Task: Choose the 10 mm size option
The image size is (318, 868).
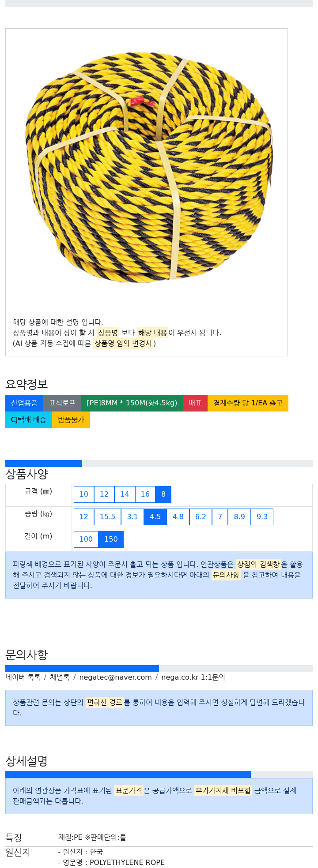Action: [84, 494]
